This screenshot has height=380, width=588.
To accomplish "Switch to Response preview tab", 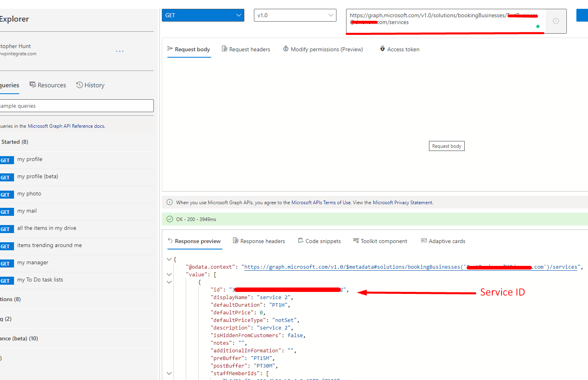I will 194,241.
